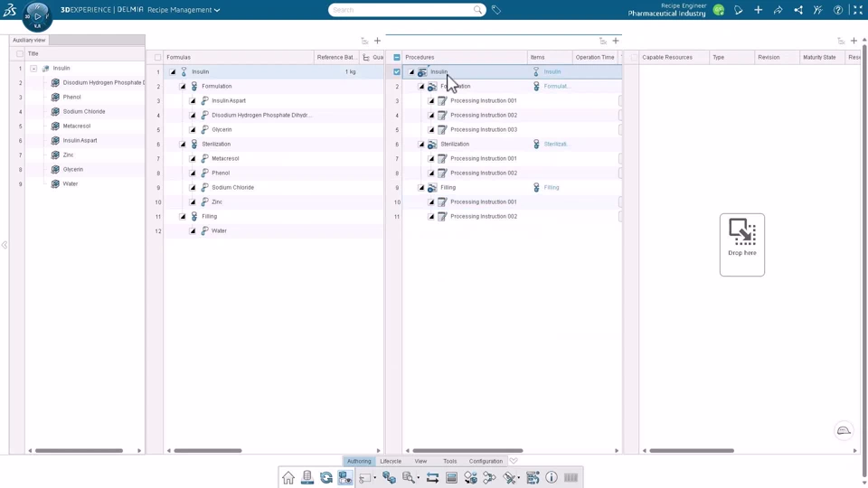Viewport: 868px width, 488px height.
Task: Click the tag icon beside search
Action: point(496,10)
